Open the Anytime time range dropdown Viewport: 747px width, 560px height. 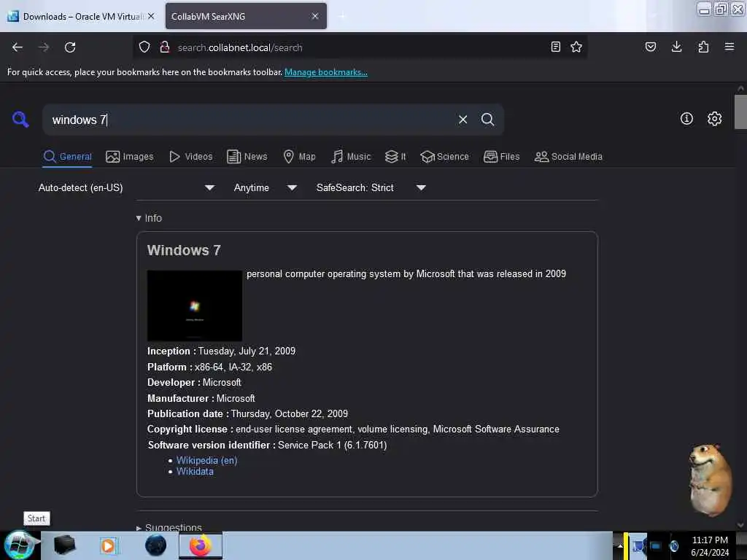266,187
